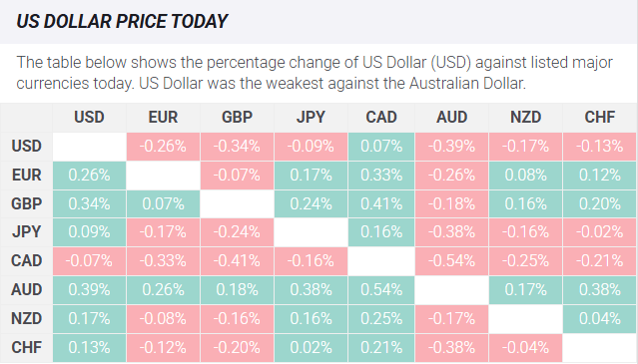The image size is (638, 364).
Task: Click the US DOLLAR PRICE TODAY heading
Action: click(x=122, y=22)
